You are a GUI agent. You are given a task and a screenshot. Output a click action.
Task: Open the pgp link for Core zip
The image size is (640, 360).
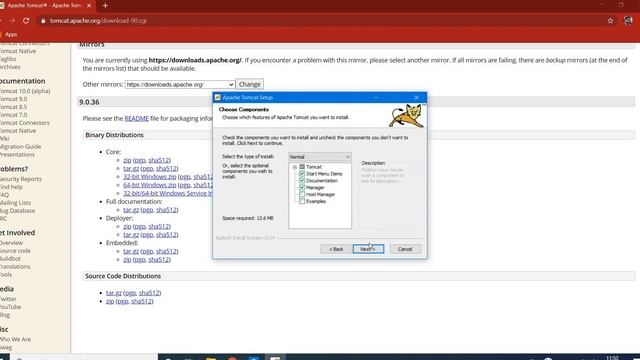140,160
